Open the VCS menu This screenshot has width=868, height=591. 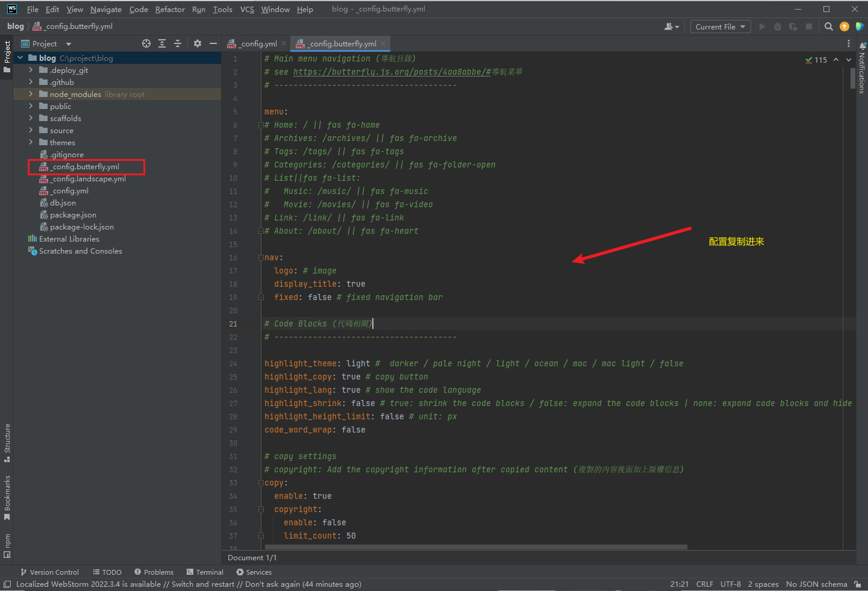tap(247, 9)
